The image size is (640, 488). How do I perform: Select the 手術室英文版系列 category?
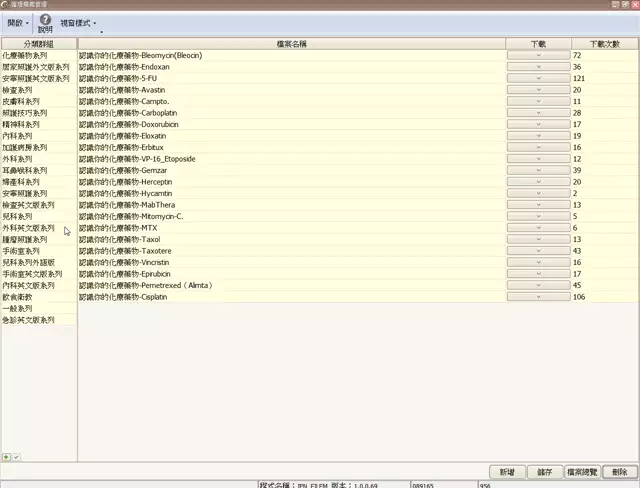(x=39, y=273)
